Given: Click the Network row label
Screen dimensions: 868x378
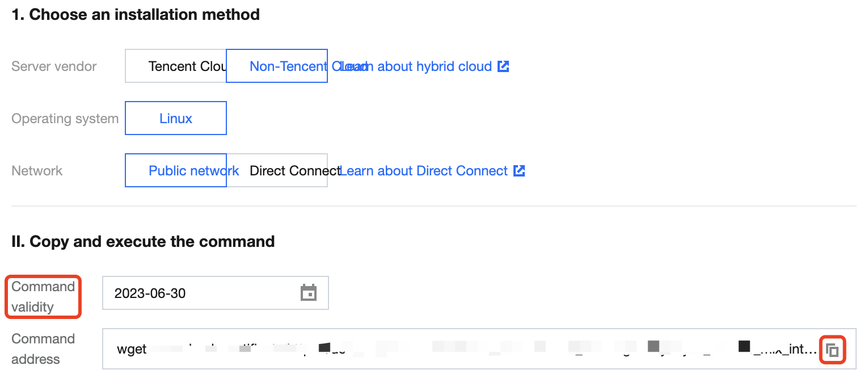Looking at the screenshot, I should coord(37,171).
